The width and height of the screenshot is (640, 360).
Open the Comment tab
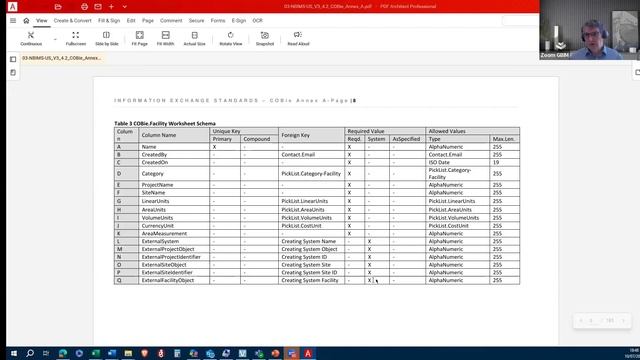point(171,20)
